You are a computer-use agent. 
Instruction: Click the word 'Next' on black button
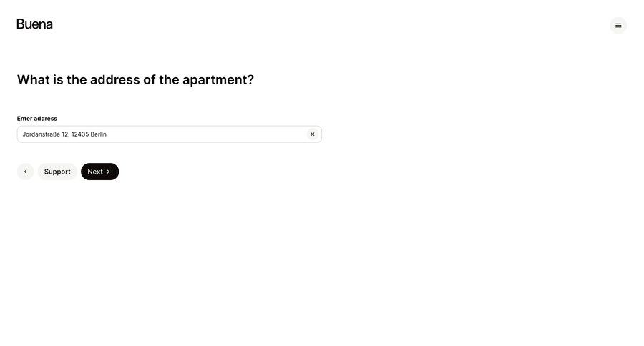click(x=95, y=172)
